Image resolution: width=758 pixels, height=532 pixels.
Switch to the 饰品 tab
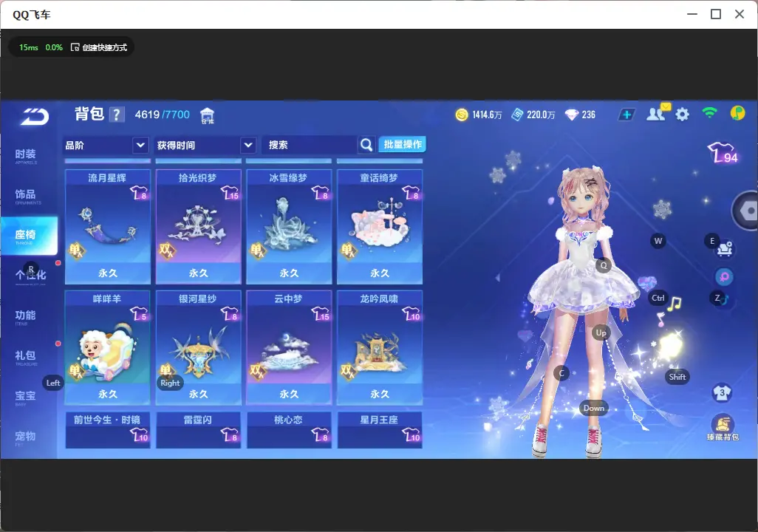pos(28,195)
